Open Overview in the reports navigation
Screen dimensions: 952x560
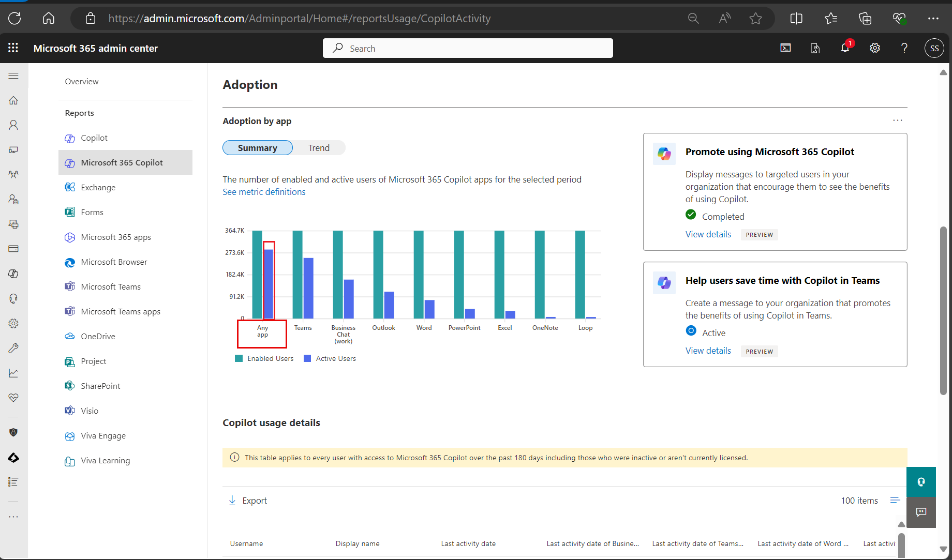pyautogui.click(x=82, y=82)
